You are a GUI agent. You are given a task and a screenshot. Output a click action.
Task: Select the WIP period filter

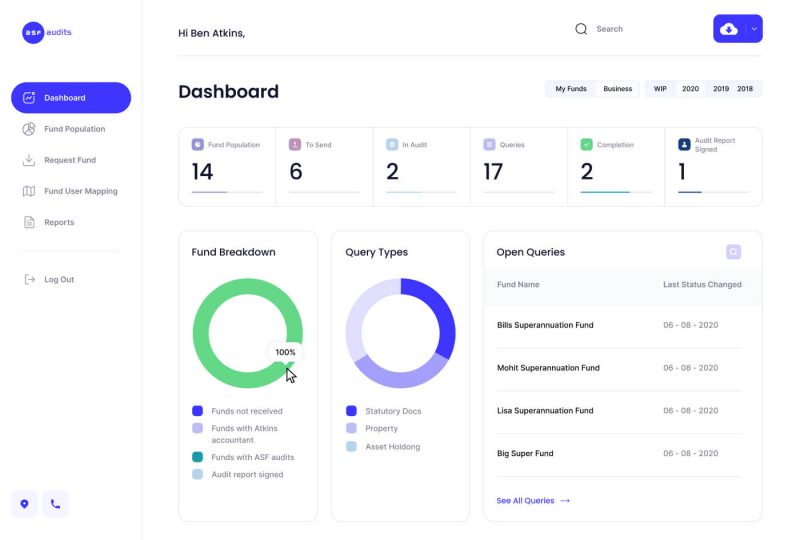pos(660,89)
